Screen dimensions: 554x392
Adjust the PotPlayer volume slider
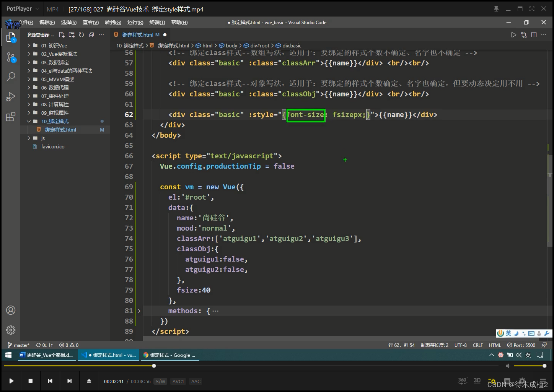pos(530,366)
